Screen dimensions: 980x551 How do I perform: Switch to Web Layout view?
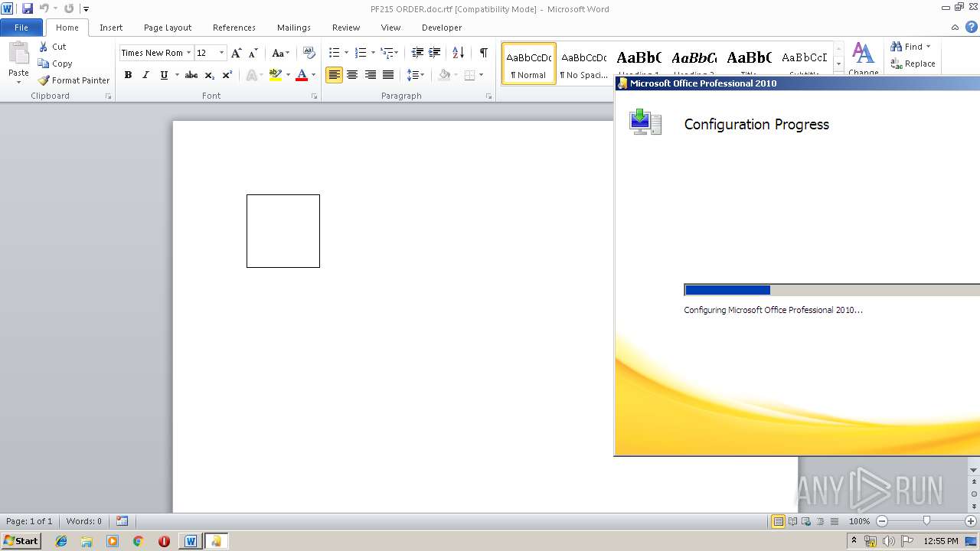[805, 522]
